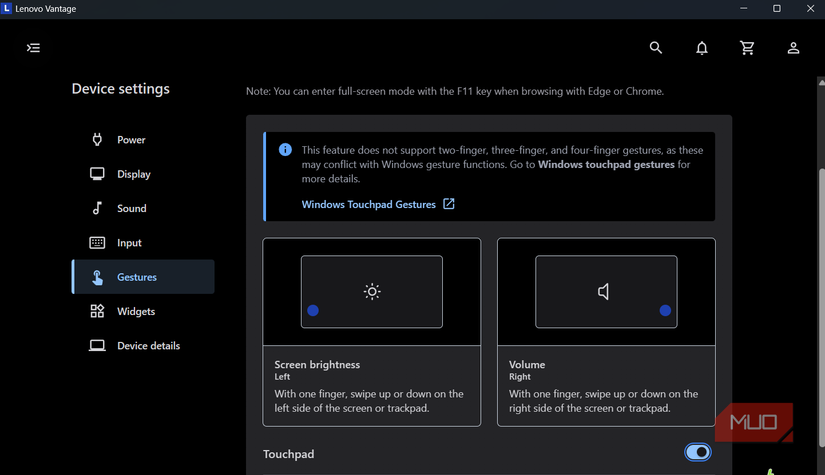
Task: Open the Widgets section
Action: click(x=143, y=311)
